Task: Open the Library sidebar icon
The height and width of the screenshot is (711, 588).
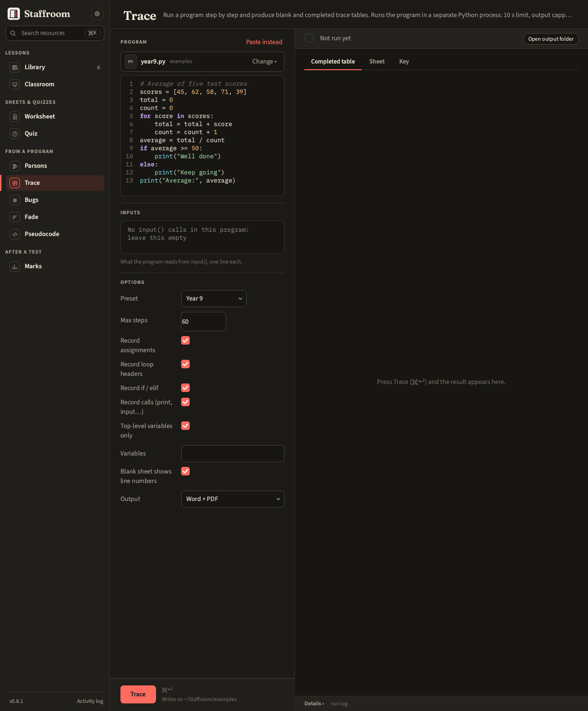Action: pos(15,67)
